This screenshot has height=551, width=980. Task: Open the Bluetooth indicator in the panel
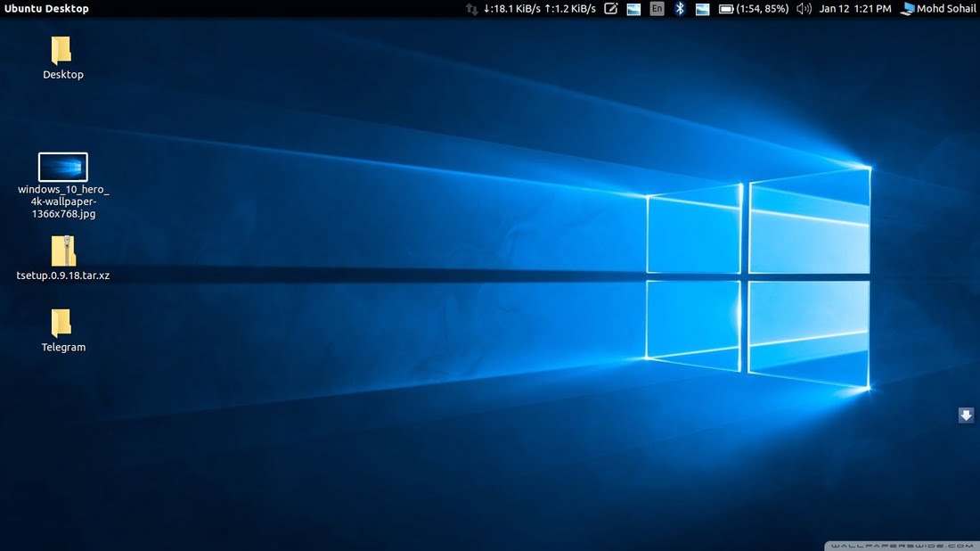tap(679, 9)
